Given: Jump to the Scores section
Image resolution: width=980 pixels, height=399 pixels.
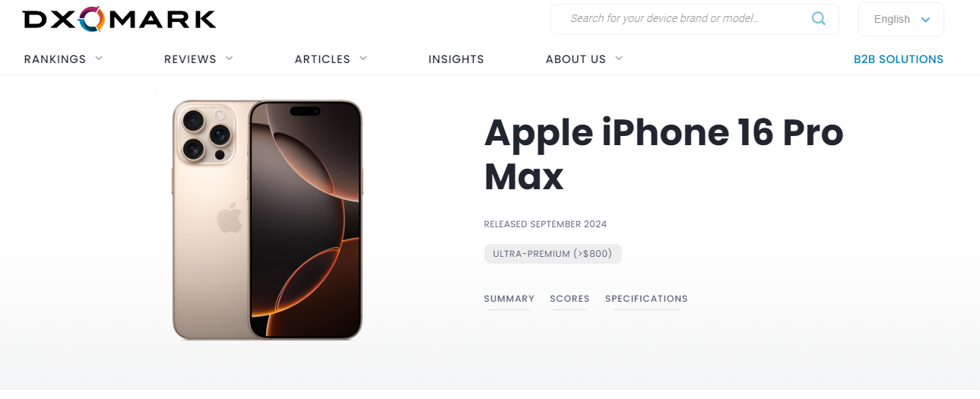Looking at the screenshot, I should pyautogui.click(x=569, y=299).
